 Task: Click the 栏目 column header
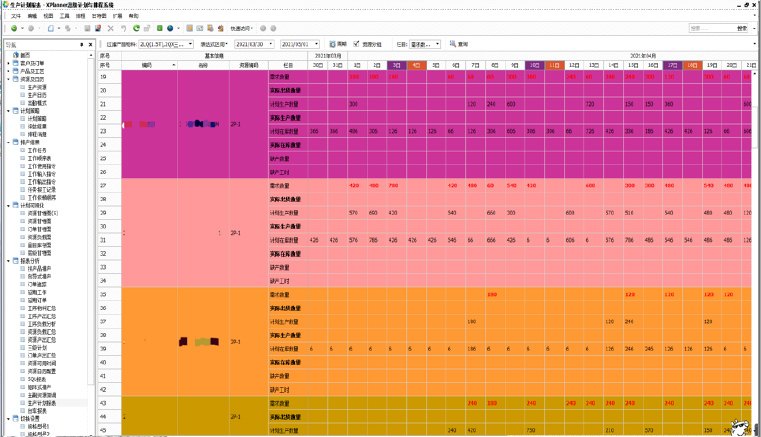[288, 65]
